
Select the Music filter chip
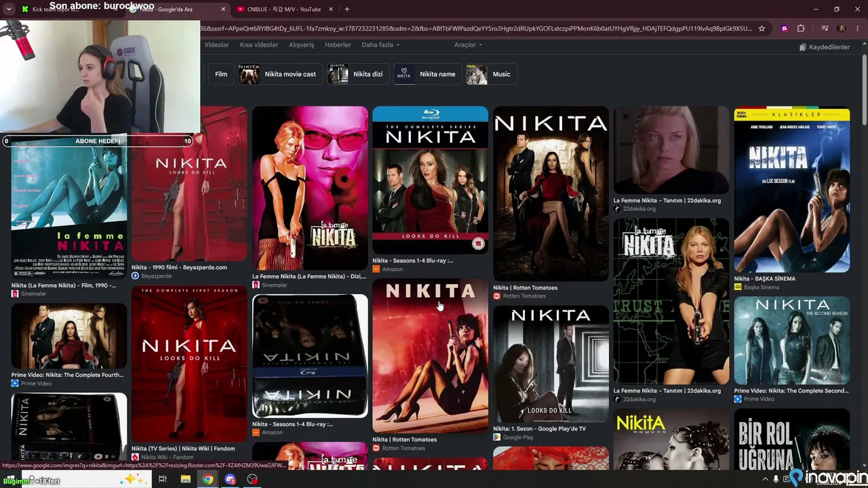coord(492,74)
